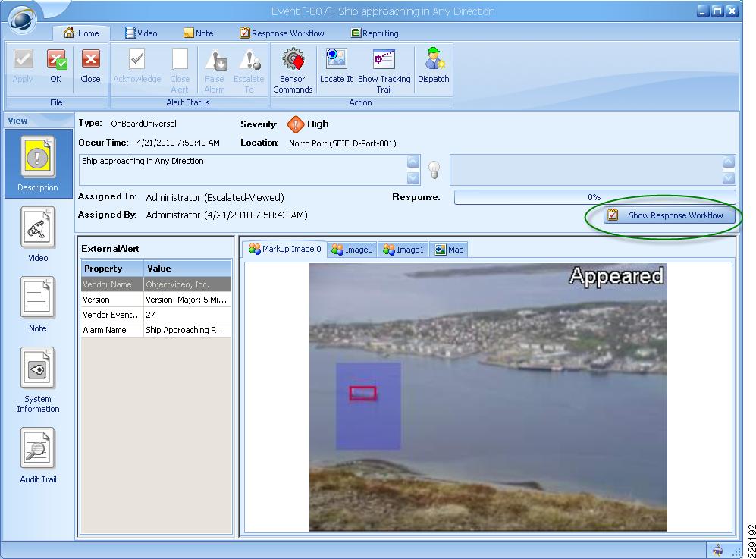This screenshot has height=559, width=756.
Task: Click the Locate It action
Action: (x=336, y=65)
